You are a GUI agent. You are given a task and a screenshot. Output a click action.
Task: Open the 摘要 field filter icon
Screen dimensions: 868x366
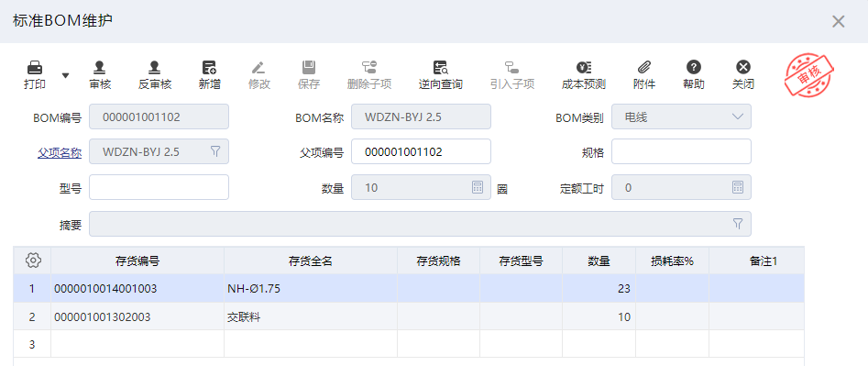(737, 224)
